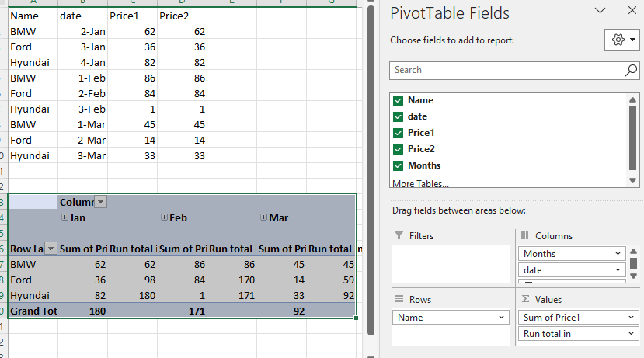
Task: Expand the Jan month group
Action: pos(65,217)
